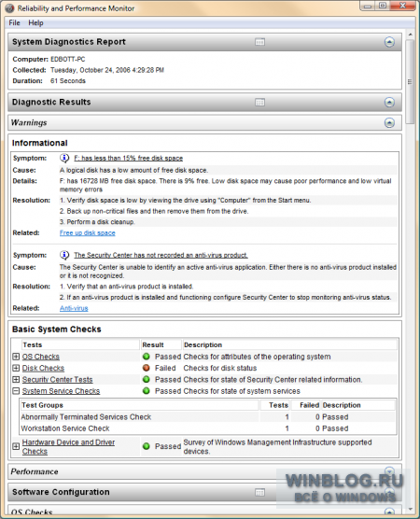
Task: Click the scroll up arrow of vertical scrollbar
Action: tap(411, 35)
